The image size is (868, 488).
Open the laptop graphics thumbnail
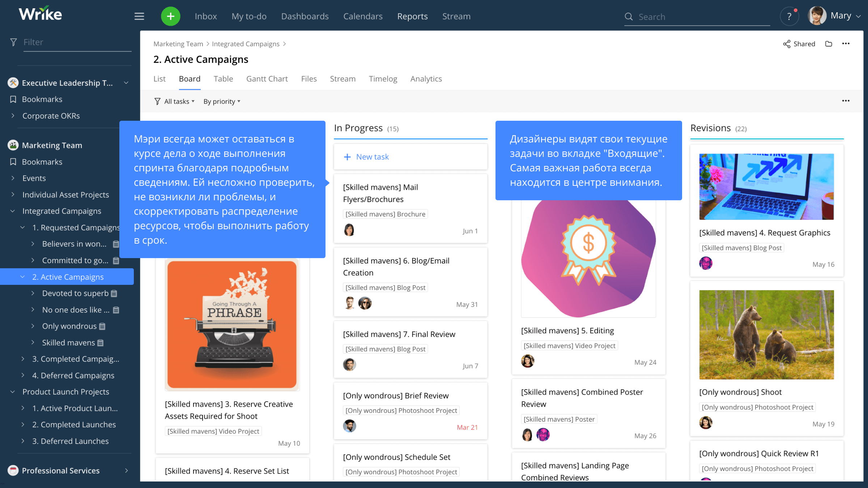coord(766,187)
